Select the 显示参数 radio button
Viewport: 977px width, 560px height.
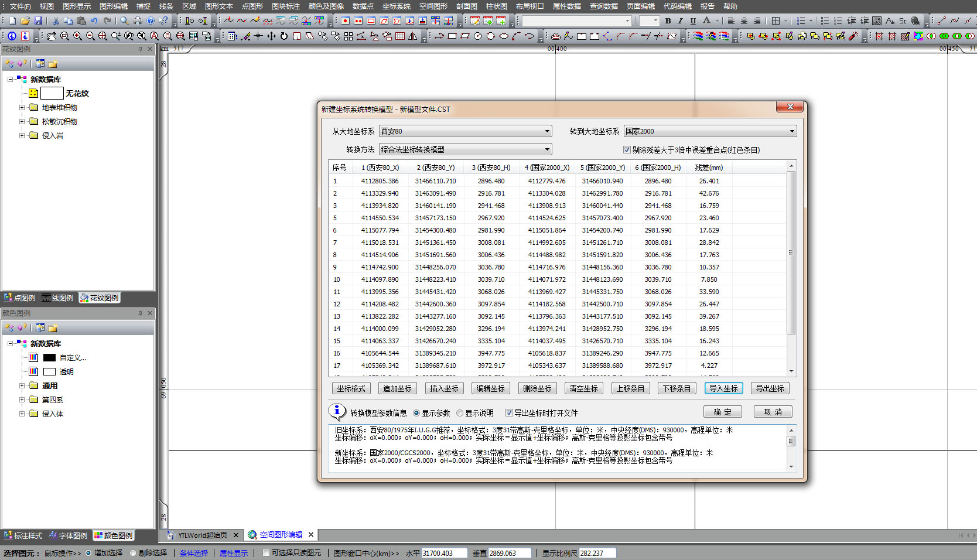[x=416, y=413]
